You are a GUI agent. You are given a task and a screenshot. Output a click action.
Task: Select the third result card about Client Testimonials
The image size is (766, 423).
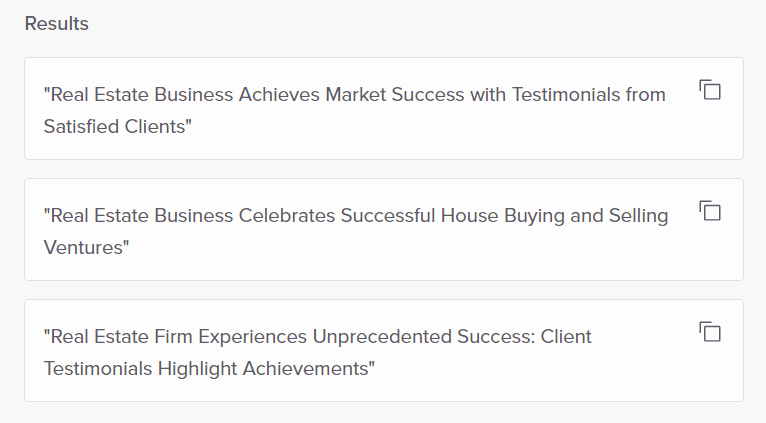384,351
